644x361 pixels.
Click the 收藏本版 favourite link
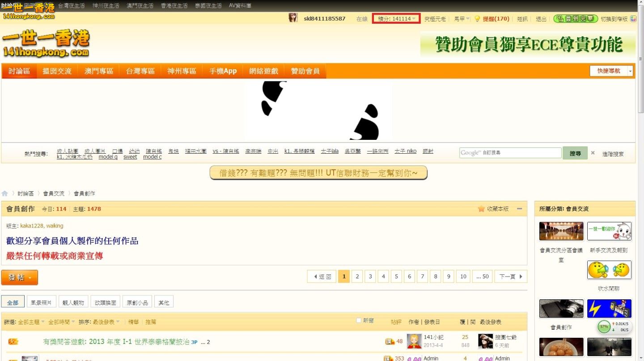[498, 209]
